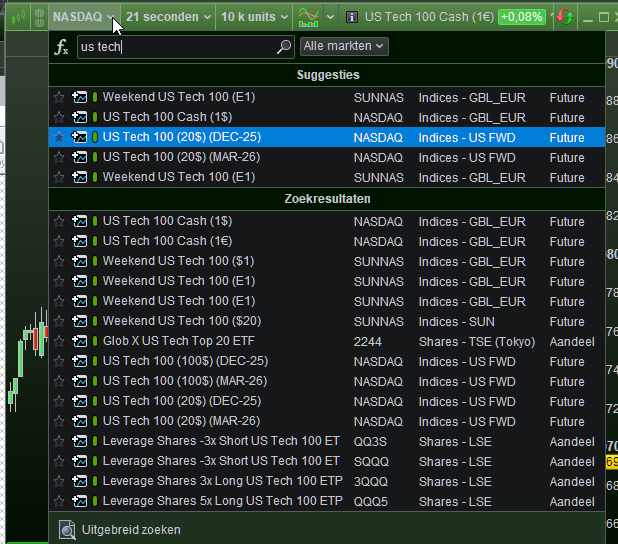Image resolution: width=618 pixels, height=544 pixels.
Task: Click Uitgebreid zoeken link
Action: point(130,529)
